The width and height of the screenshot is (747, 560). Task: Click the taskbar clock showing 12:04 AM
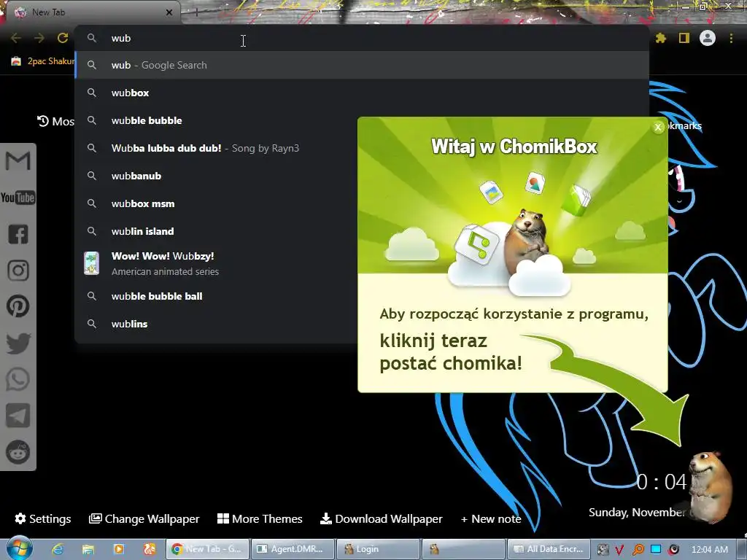(709, 549)
